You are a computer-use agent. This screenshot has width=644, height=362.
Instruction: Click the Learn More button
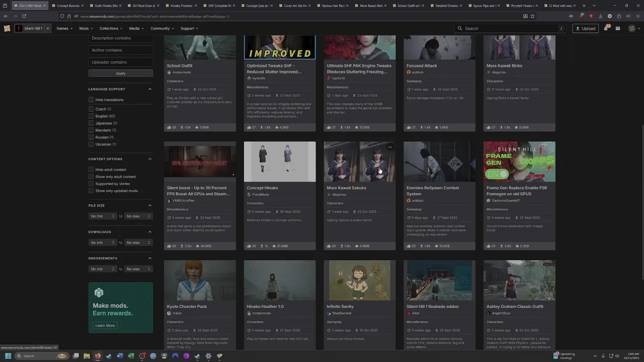pyautogui.click(x=105, y=325)
